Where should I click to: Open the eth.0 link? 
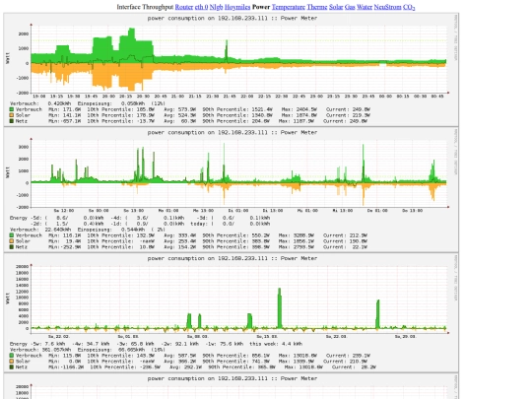pos(201,7)
